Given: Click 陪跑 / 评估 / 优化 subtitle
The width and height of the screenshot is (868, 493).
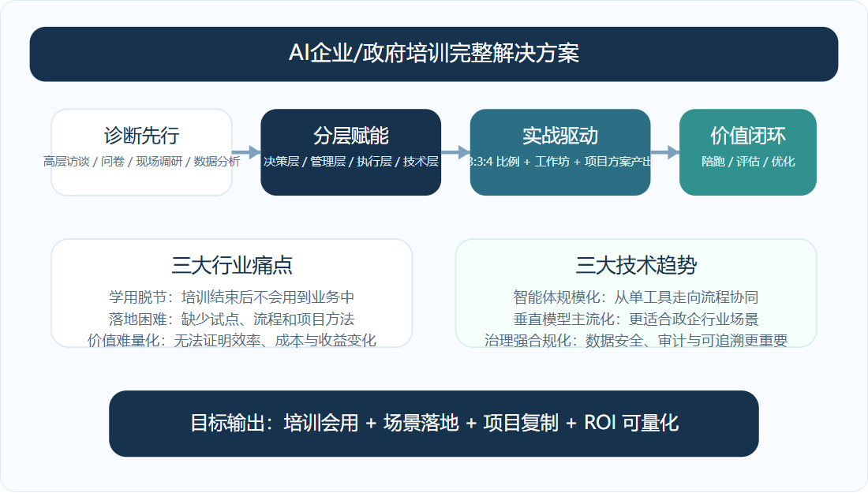Looking at the screenshot, I should (x=748, y=162).
